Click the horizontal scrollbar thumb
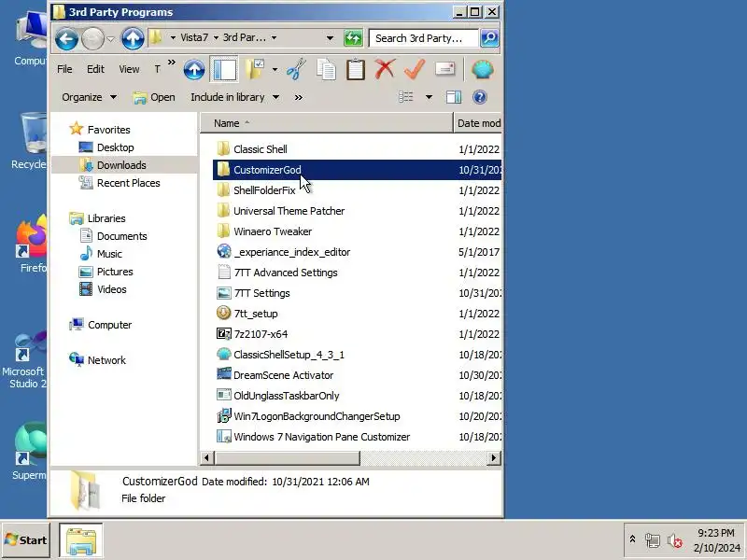The width and height of the screenshot is (747, 560). click(287, 458)
